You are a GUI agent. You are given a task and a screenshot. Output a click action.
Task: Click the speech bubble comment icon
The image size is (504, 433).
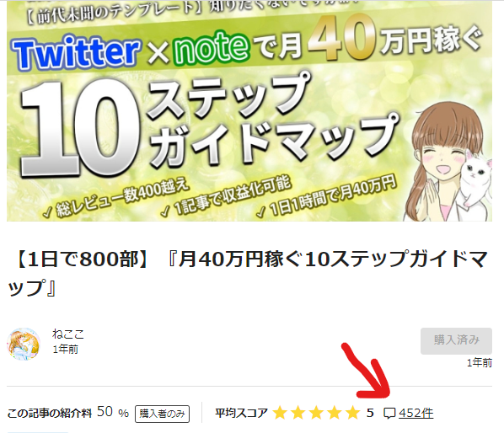(x=389, y=413)
